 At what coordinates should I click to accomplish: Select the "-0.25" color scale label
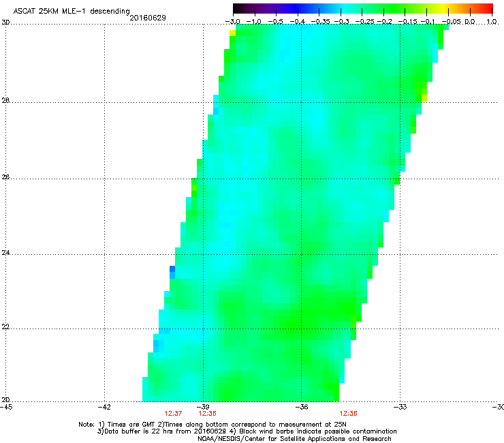tap(364, 22)
